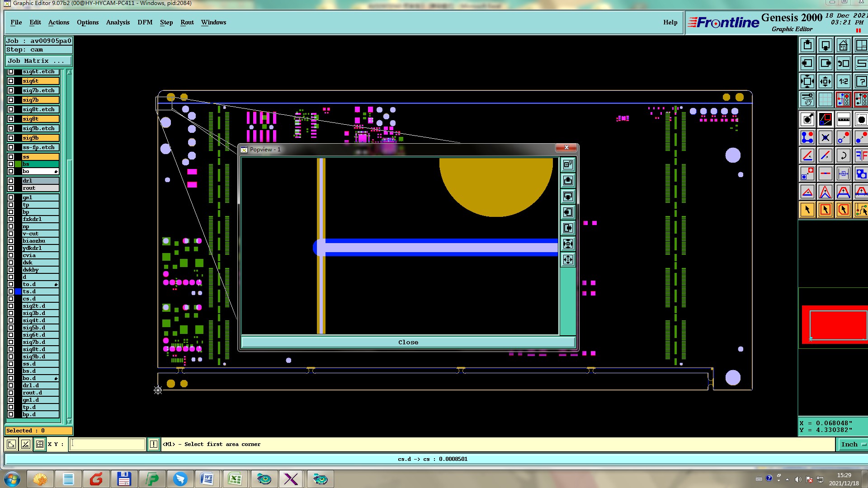
Task: Click the X Y coordinate input field
Action: 108,444
